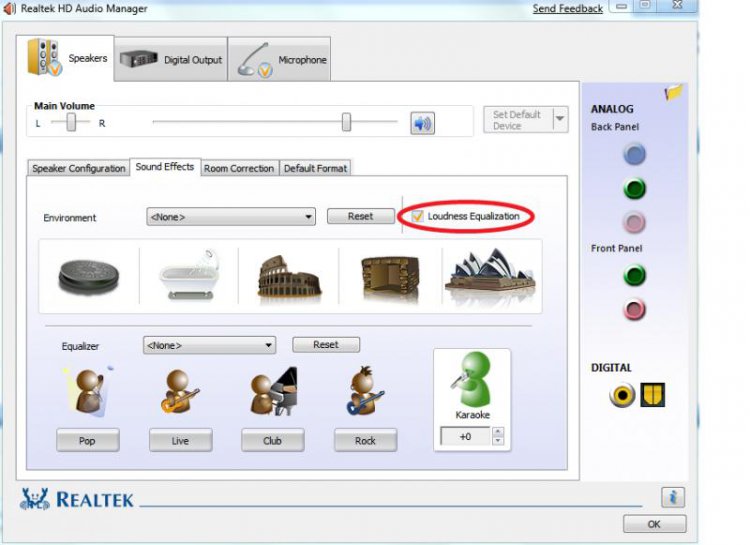This screenshot has height=545, width=750.
Task: Click the Pop singer equalizer icon
Action: (x=88, y=391)
